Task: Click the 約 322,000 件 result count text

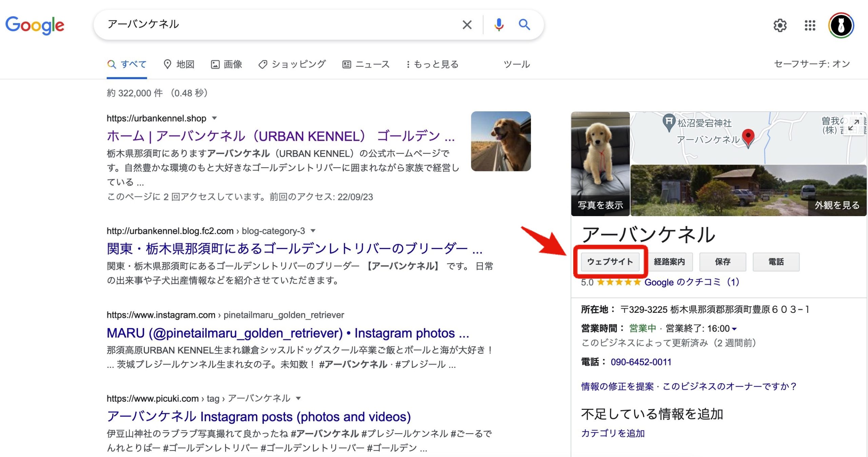Action: [135, 93]
